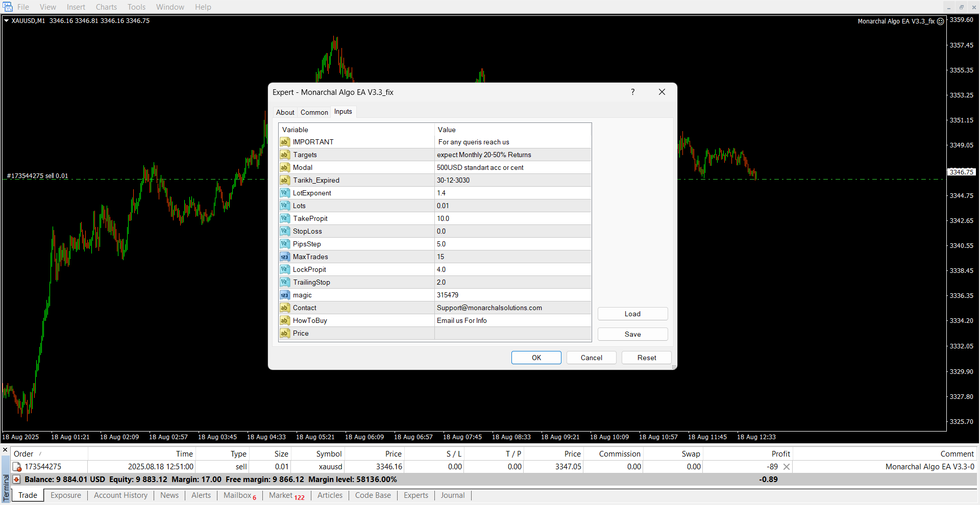
Task: Open the News terminal tab
Action: point(169,495)
